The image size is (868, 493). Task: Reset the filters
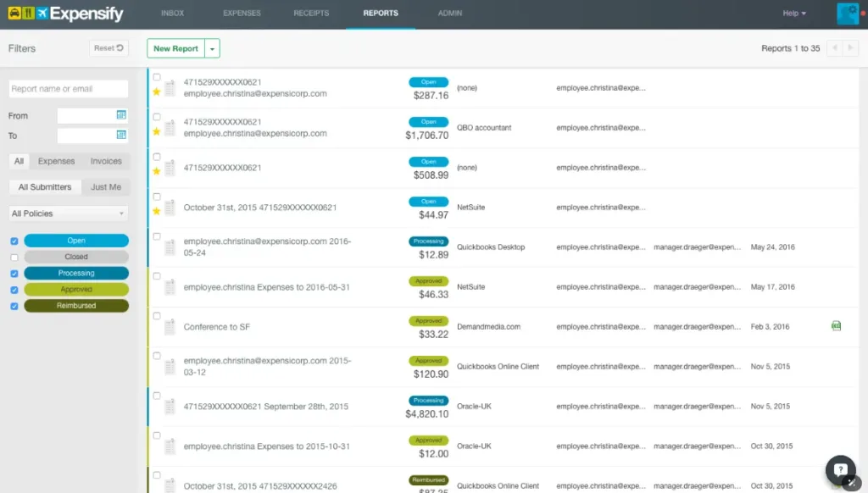108,48
